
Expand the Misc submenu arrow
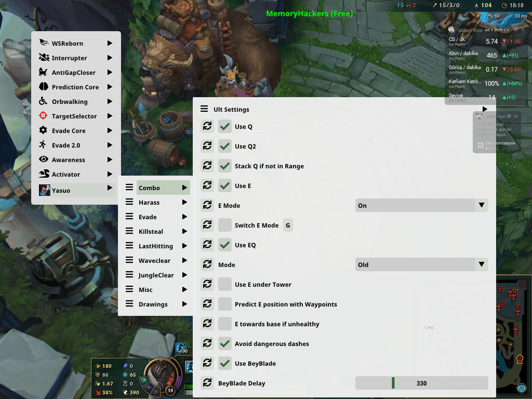pyautogui.click(x=184, y=289)
